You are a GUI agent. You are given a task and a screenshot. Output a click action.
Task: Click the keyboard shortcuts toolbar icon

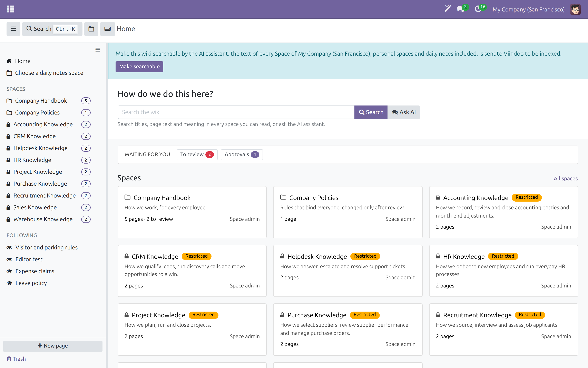coord(107,29)
